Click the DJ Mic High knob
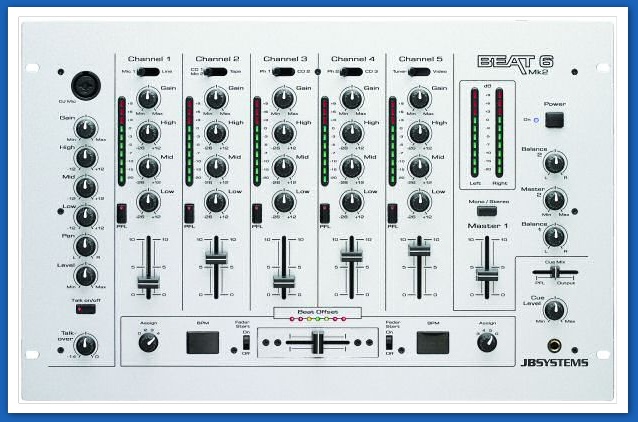The height and width of the screenshot is (422, 638). point(86,158)
